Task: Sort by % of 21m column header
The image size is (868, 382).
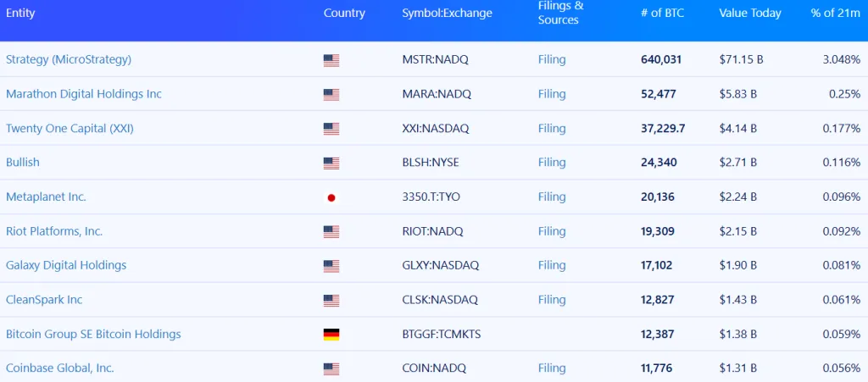Action: coord(834,14)
